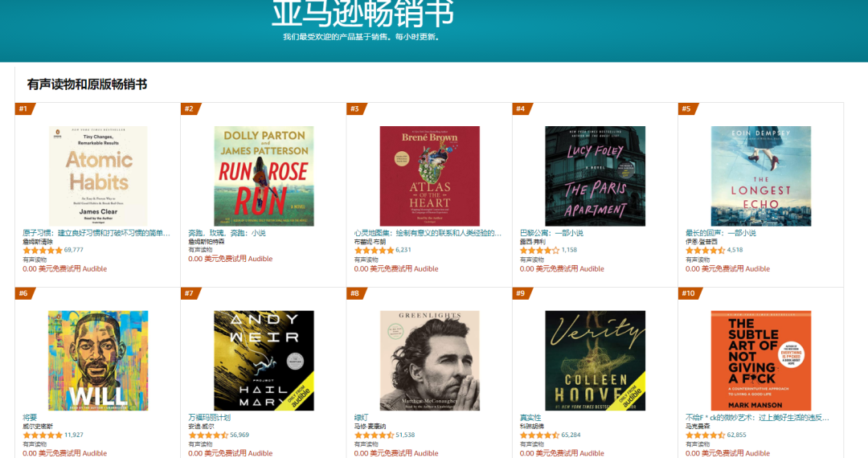The image size is (868, 458).
Task: Open the 1,158 reviews count link
Action: click(569, 250)
